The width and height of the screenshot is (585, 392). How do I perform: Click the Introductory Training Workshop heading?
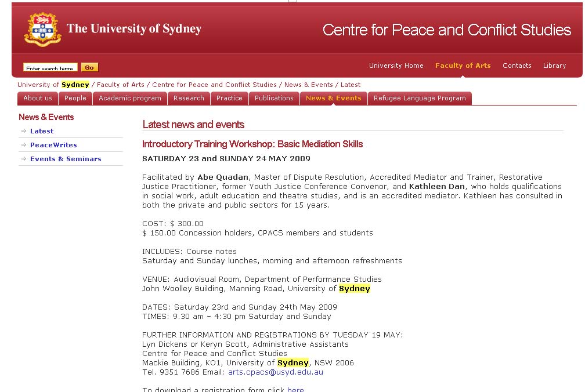tap(252, 144)
